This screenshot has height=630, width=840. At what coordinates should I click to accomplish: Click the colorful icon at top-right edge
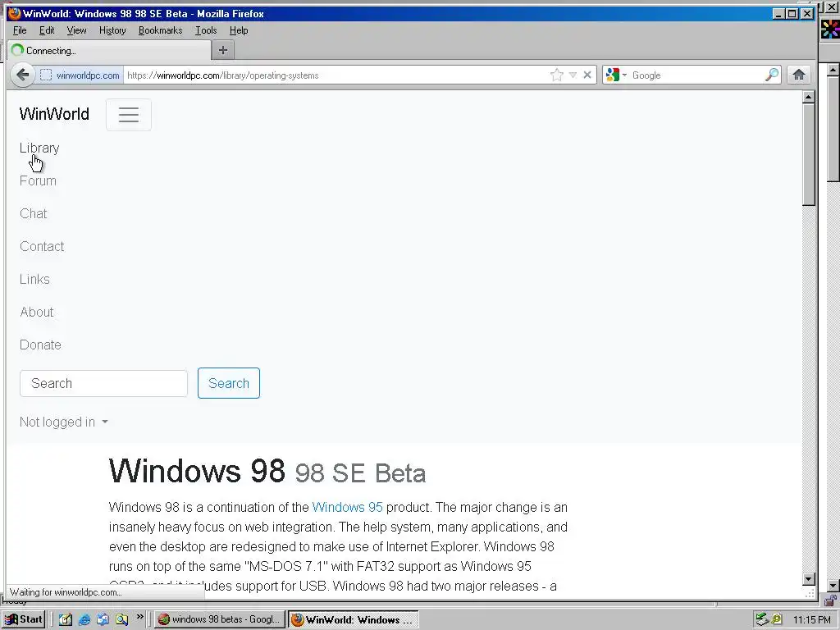(x=830, y=29)
